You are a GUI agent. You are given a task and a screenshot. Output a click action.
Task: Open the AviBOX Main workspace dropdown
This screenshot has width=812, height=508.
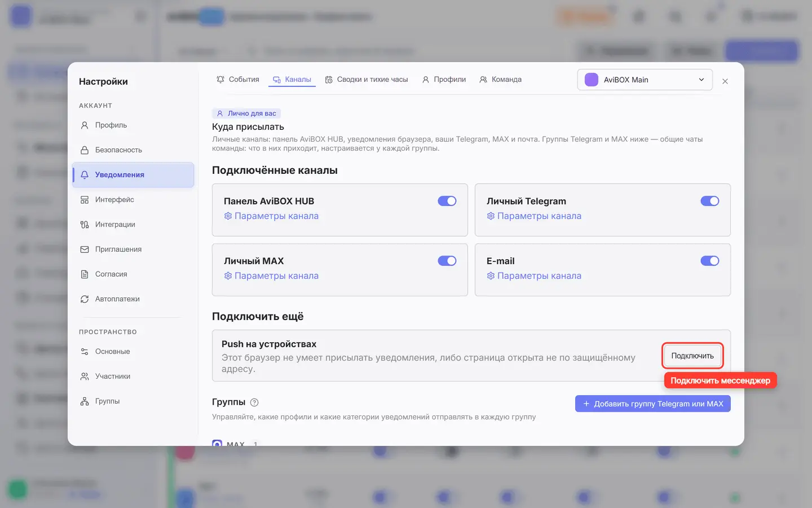(x=645, y=80)
